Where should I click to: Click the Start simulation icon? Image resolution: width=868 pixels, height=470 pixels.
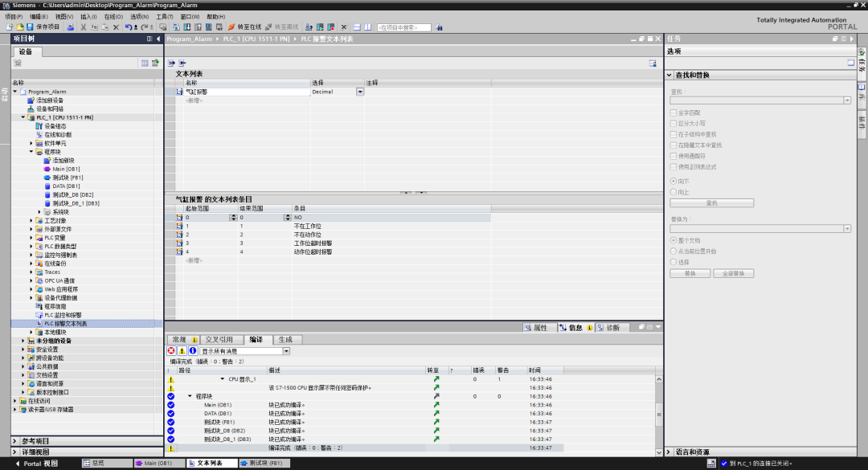[209, 27]
